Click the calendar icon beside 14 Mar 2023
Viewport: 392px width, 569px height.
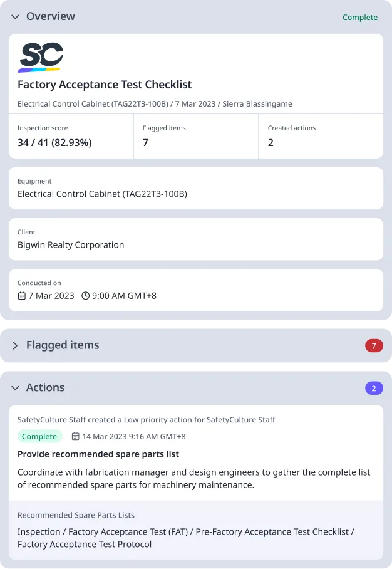pyautogui.click(x=75, y=436)
